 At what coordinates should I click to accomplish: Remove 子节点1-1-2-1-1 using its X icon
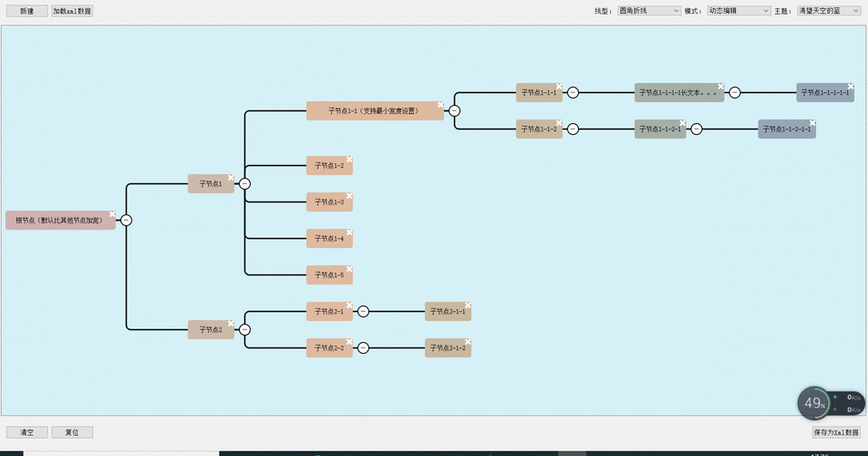coord(812,123)
